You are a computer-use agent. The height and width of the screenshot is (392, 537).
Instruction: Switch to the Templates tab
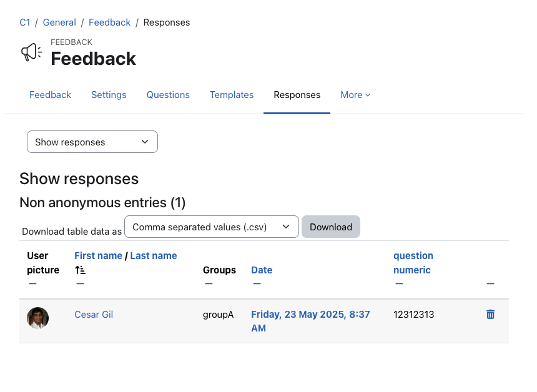click(232, 95)
